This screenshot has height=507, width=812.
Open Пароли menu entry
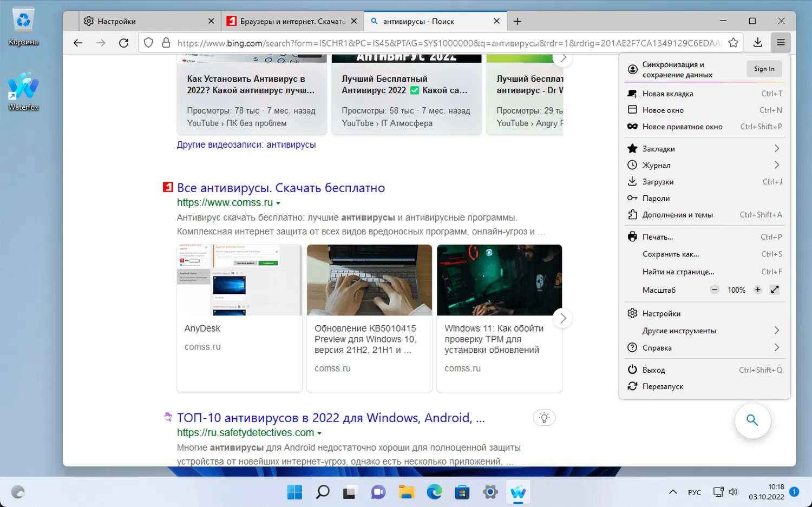(x=705, y=198)
